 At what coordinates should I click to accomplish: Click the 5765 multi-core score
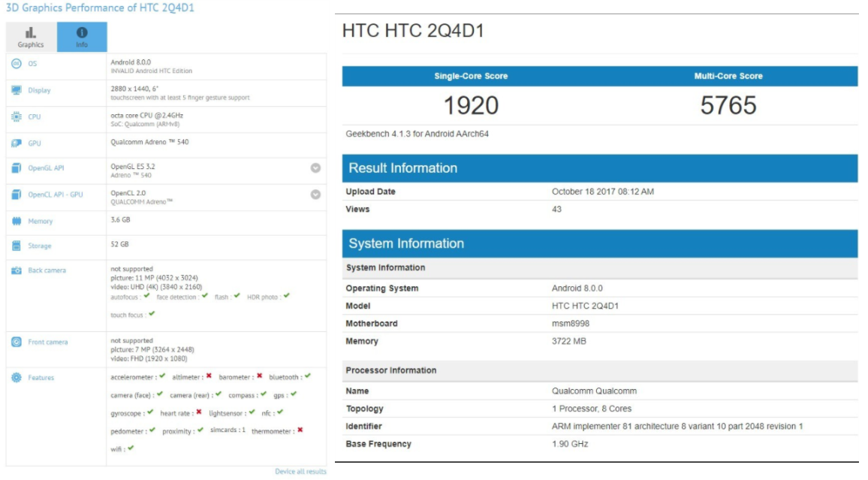[x=728, y=105]
